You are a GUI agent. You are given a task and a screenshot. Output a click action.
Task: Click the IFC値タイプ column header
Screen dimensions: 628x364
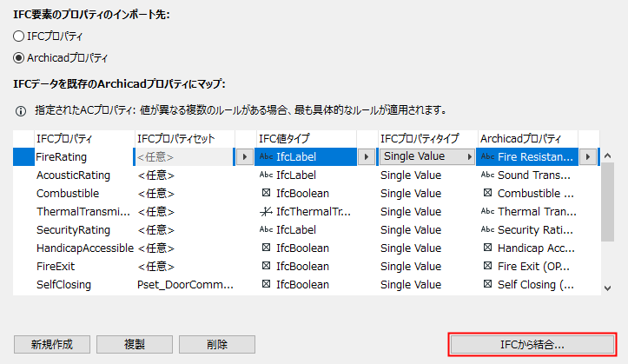[x=283, y=138]
